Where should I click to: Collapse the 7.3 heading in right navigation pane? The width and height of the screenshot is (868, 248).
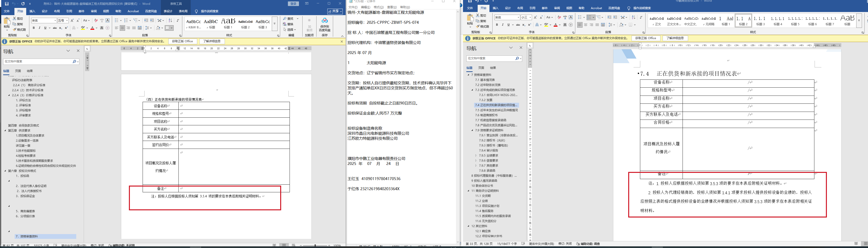472,90
